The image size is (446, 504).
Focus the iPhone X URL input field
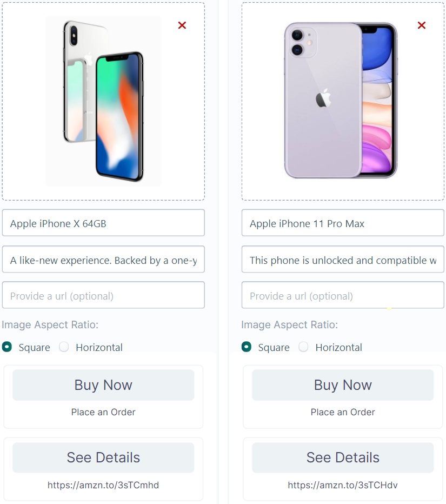pyautogui.click(x=103, y=296)
